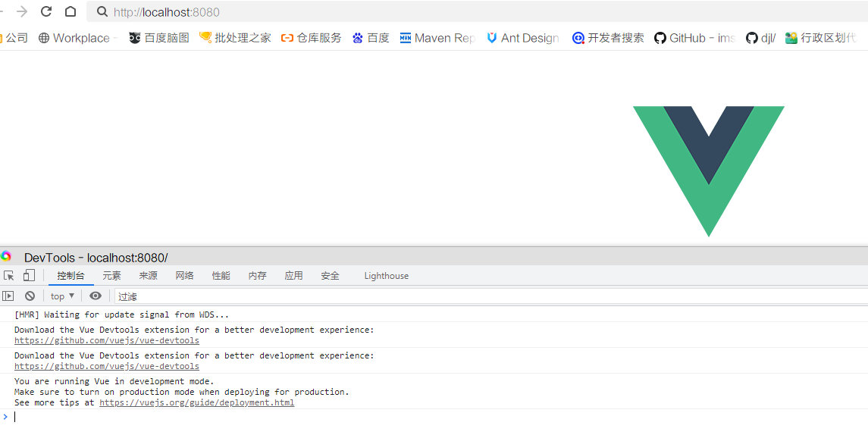Activate the DevTools inspect element picker
The width and height of the screenshot is (868, 435).
click(9, 276)
